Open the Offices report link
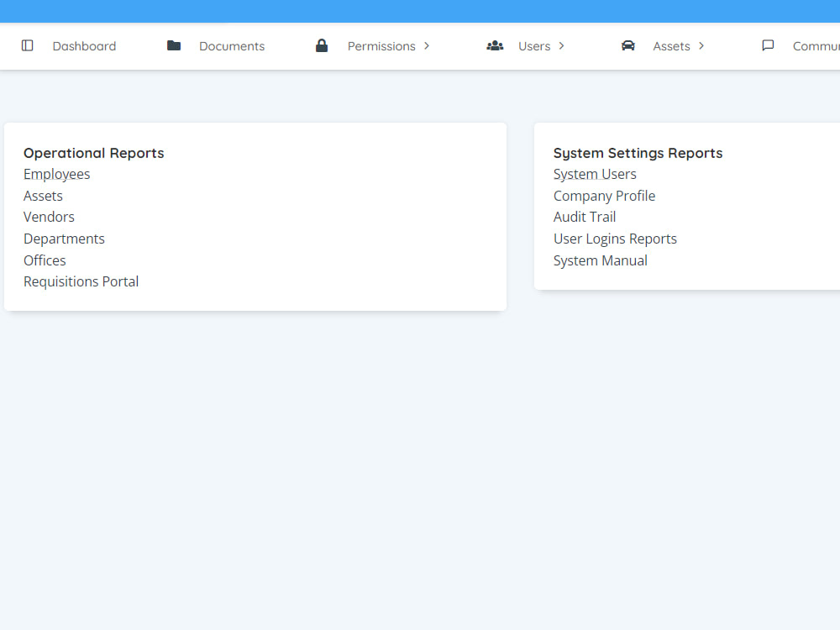 (x=45, y=260)
